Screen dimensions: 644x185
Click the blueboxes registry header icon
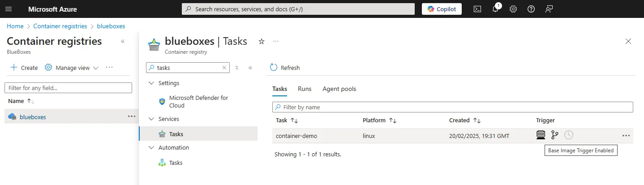[x=155, y=44]
